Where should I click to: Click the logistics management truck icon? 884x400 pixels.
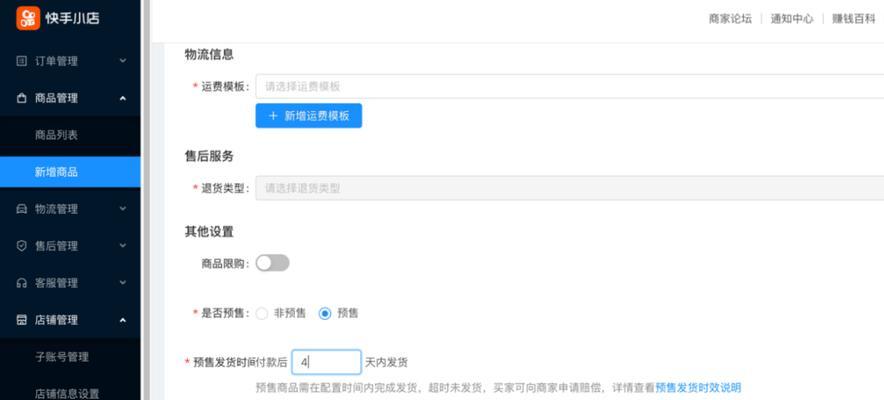pyautogui.click(x=21, y=209)
